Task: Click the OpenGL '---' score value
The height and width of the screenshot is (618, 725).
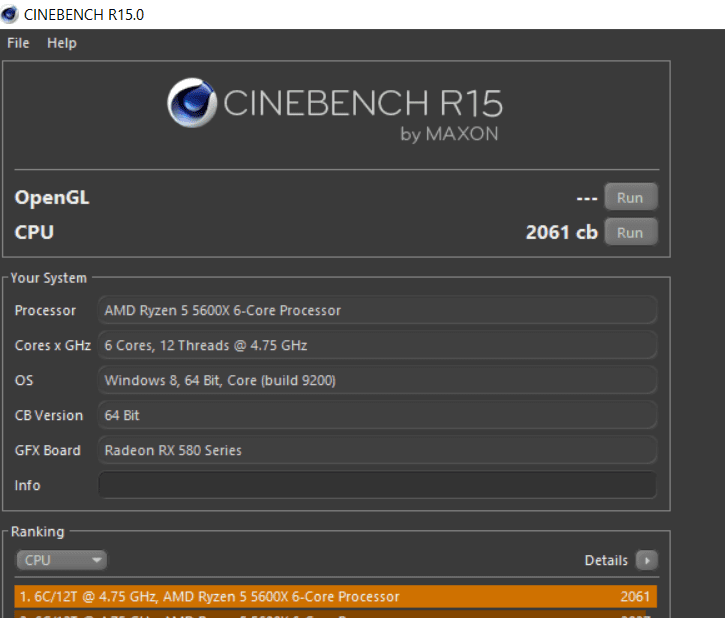Action: 587,198
